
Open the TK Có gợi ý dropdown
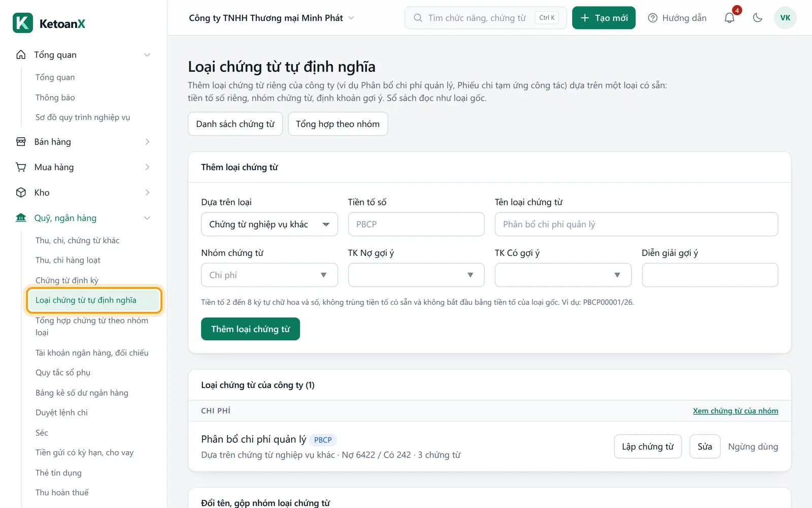(563, 275)
